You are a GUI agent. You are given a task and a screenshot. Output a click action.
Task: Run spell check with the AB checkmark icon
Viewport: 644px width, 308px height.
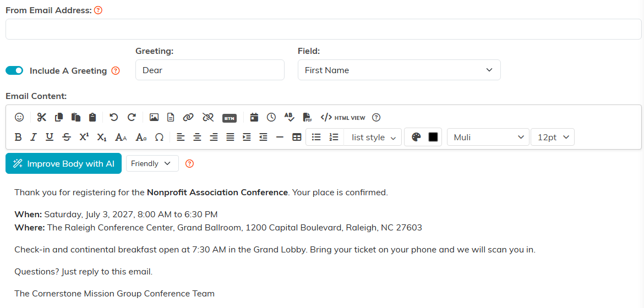pyautogui.click(x=290, y=118)
